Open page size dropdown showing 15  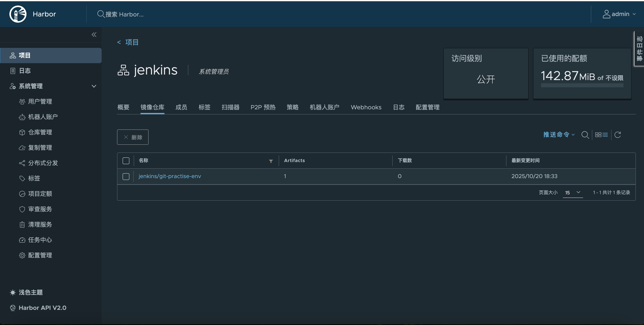coord(572,192)
